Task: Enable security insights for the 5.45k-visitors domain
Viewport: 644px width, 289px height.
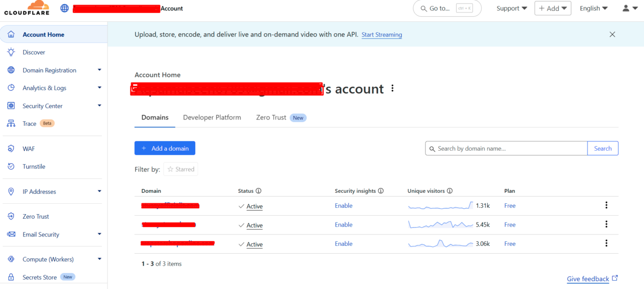Action: [x=344, y=225]
